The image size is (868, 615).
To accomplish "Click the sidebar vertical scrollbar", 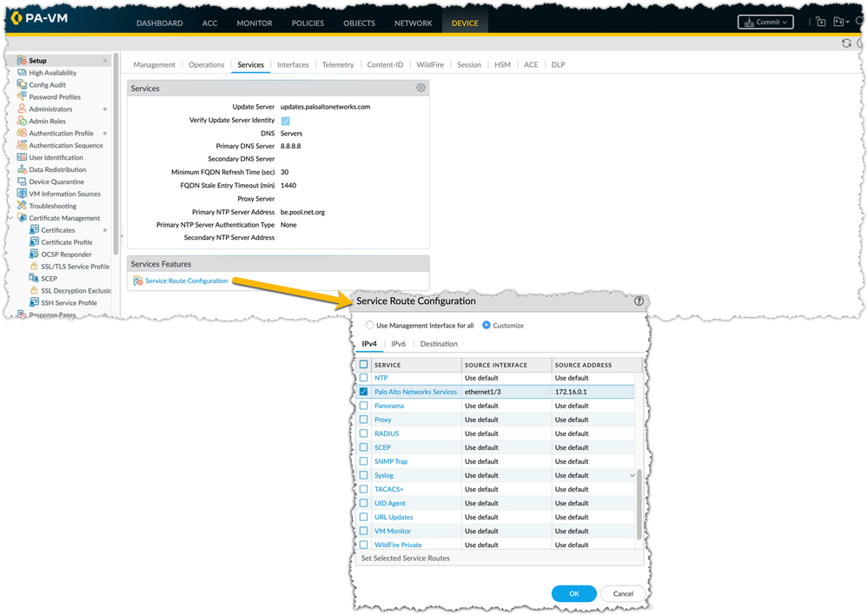I will click(116, 154).
